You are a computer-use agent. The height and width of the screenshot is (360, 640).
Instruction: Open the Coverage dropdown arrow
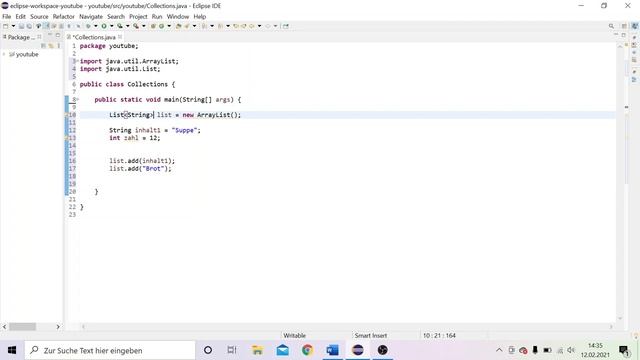pos(127,26)
